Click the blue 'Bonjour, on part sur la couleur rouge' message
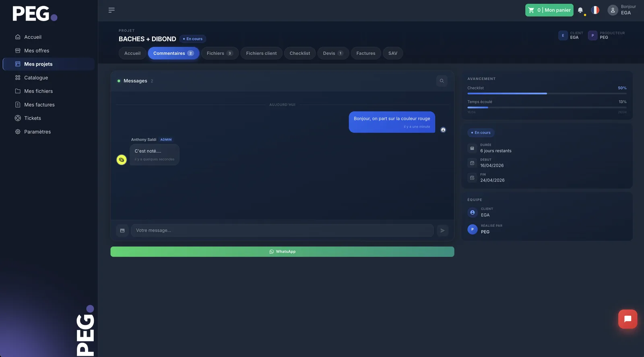Screen dimensions: 644x357 pyautogui.click(x=392, y=122)
